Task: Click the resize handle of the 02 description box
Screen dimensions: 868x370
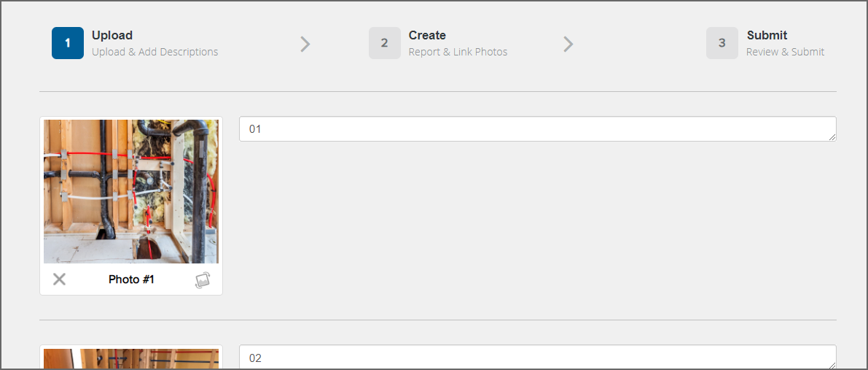Action: tap(832, 365)
